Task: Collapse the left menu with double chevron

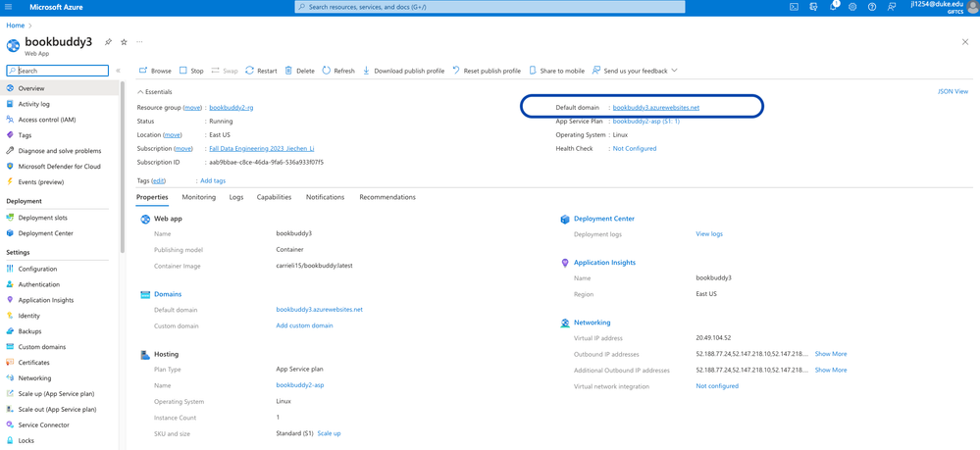Action: coord(118,71)
